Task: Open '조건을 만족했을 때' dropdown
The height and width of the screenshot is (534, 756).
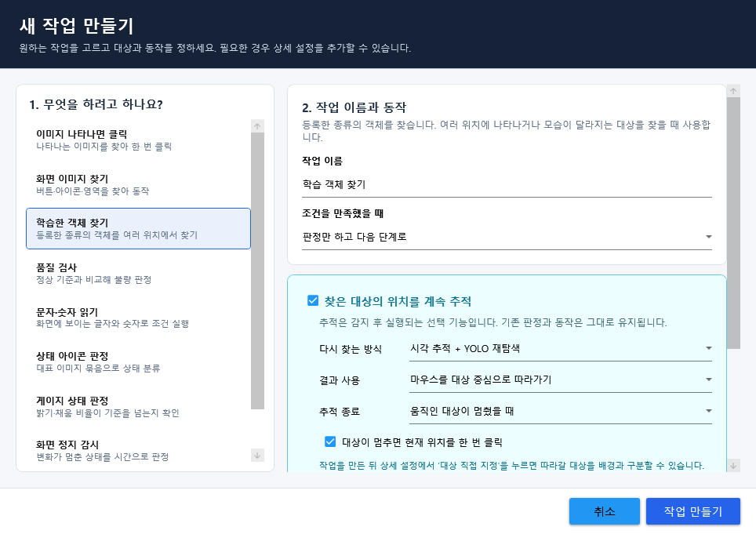Action: tap(507, 237)
